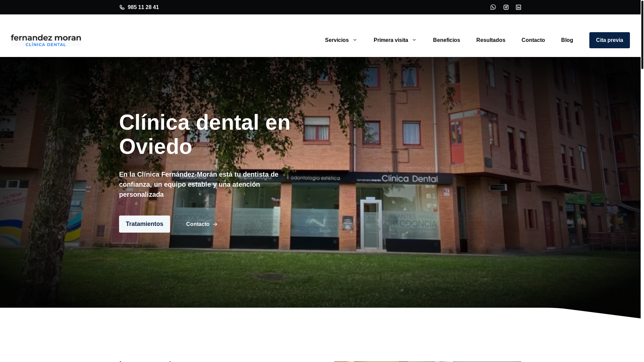Viewport: 644px width, 362px height.
Task: Click the Cita previa button
Action: click(609, 40)
